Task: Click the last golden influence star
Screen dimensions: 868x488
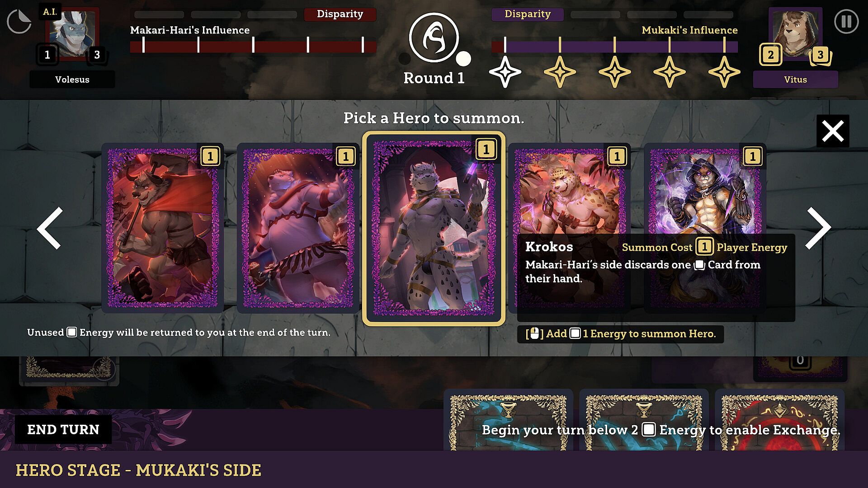Action: click(724, 72)
